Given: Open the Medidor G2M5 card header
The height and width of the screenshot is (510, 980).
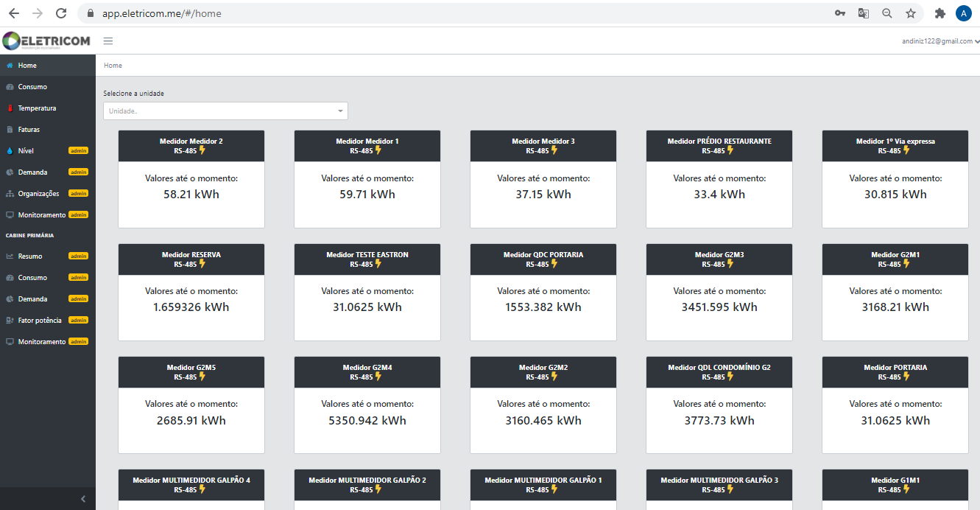Looking at the screenshot, I should pyautogui.click(x=191, y=372).
